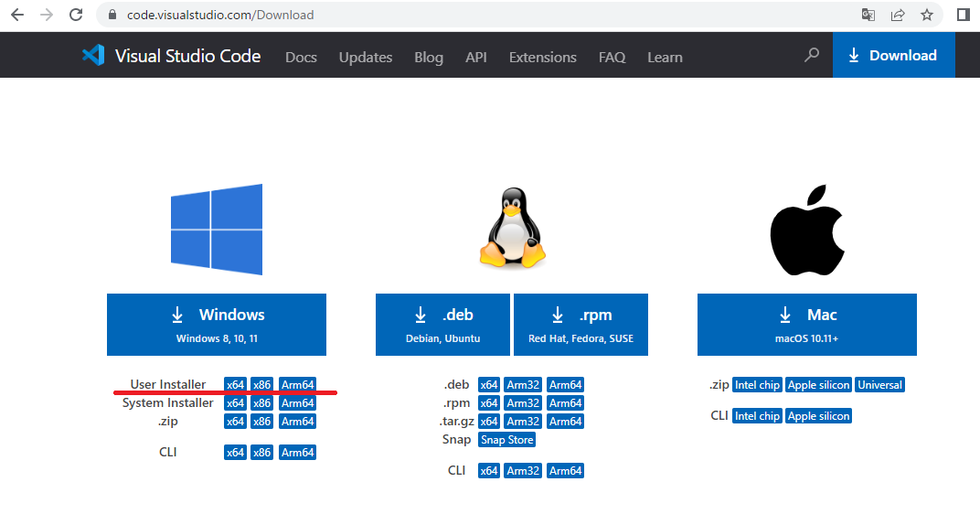This screenshot has height=514, width=980.
Task: Click the share page icon in address bar
Action: (x=898, y=15)
